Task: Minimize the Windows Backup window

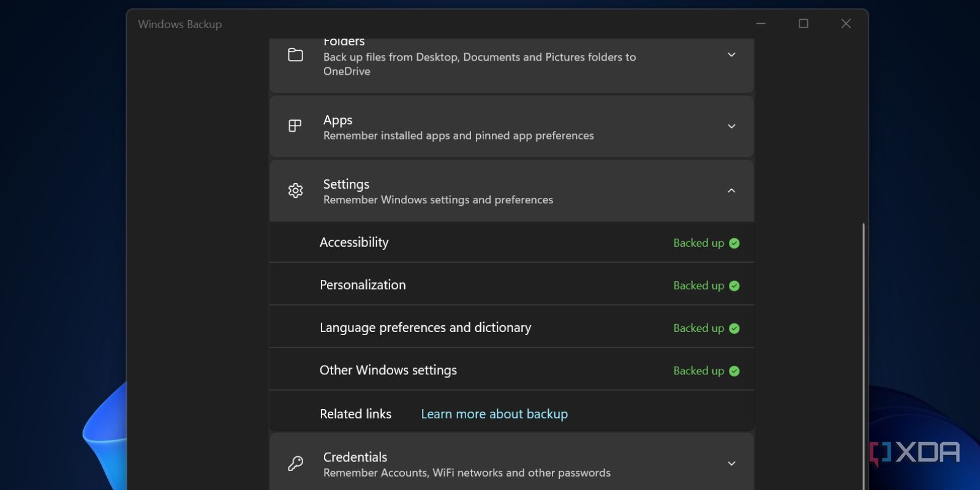Action: 761,23
